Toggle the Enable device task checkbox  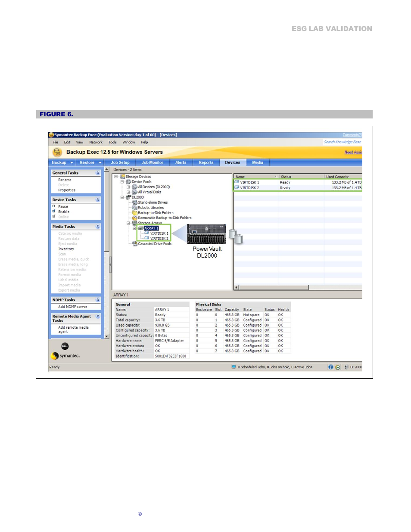point(54,212)
